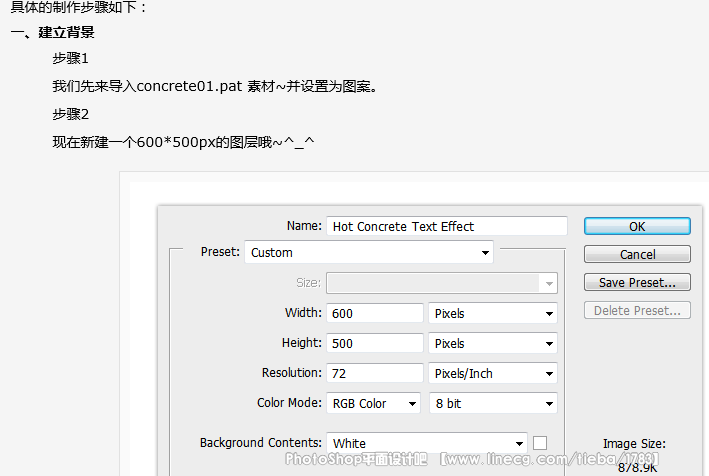Expand the Pixels/Inch resolution unit dropdown
709x476 pixels.
tap(493, 373)
